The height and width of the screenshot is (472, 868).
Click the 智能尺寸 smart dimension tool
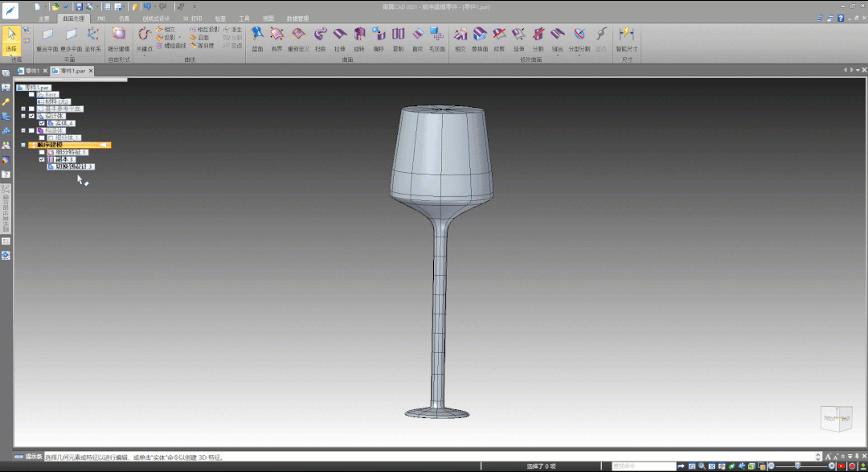627,39
